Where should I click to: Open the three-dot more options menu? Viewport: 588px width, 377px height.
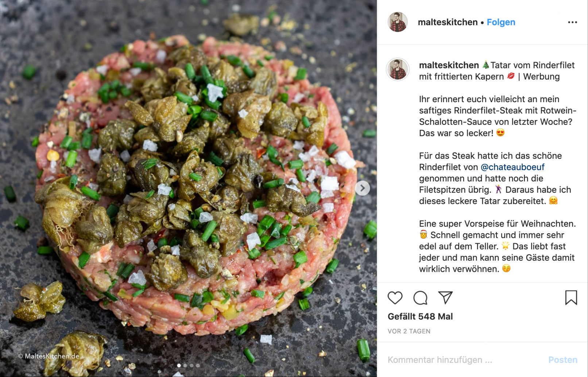(572, 22)
